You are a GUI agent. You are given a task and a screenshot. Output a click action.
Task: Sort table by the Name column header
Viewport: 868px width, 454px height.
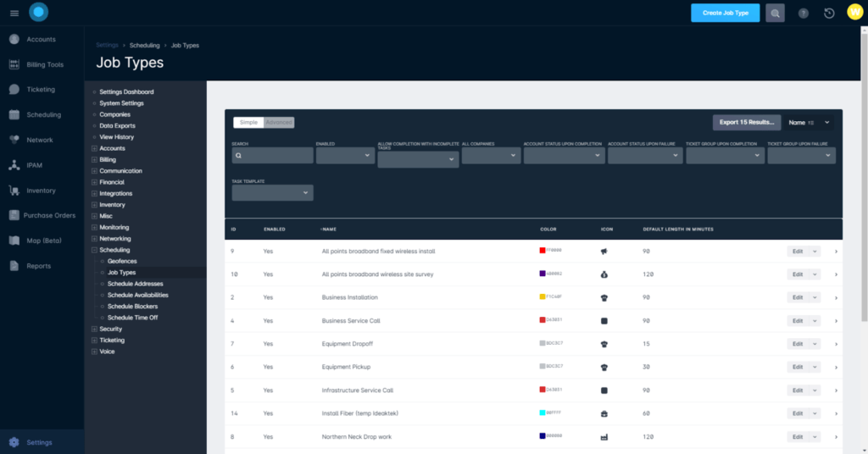coord(330,229)
